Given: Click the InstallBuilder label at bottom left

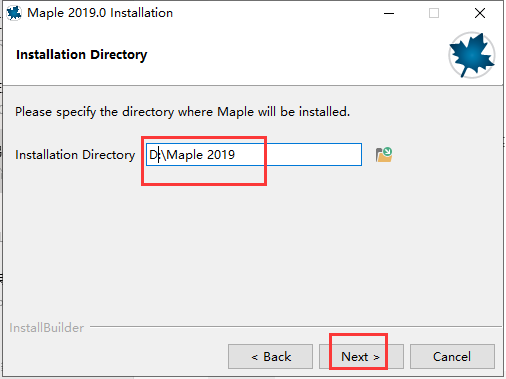Looking at the screenshot, I should pos(46,328).
